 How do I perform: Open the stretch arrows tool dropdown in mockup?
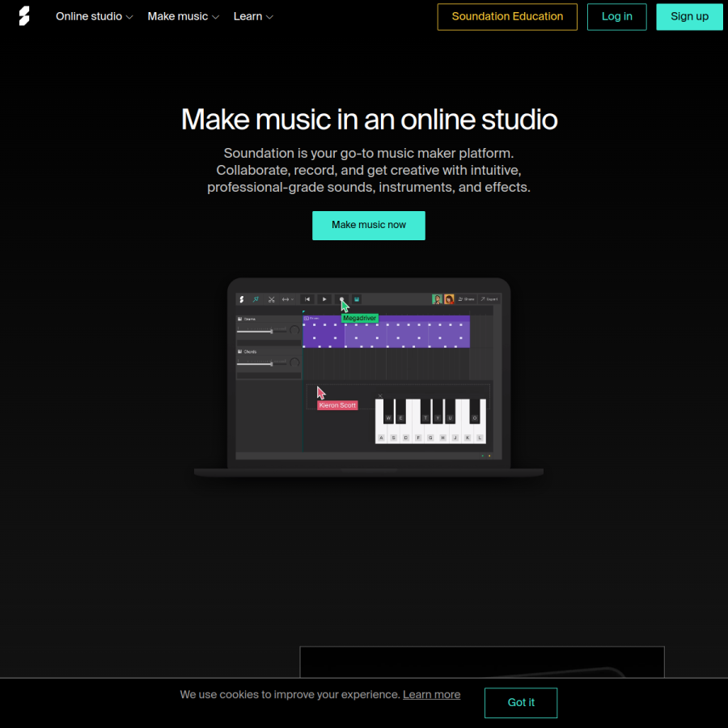pos(287,299)
